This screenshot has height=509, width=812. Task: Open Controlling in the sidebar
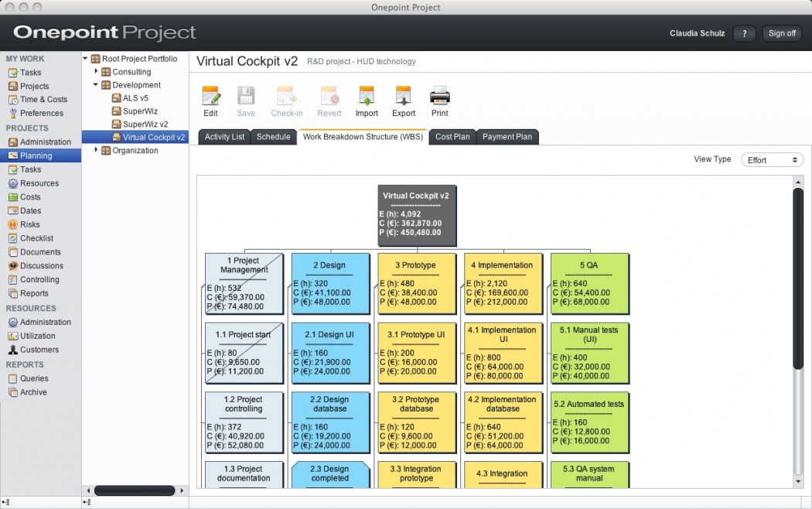click(39, 279)
